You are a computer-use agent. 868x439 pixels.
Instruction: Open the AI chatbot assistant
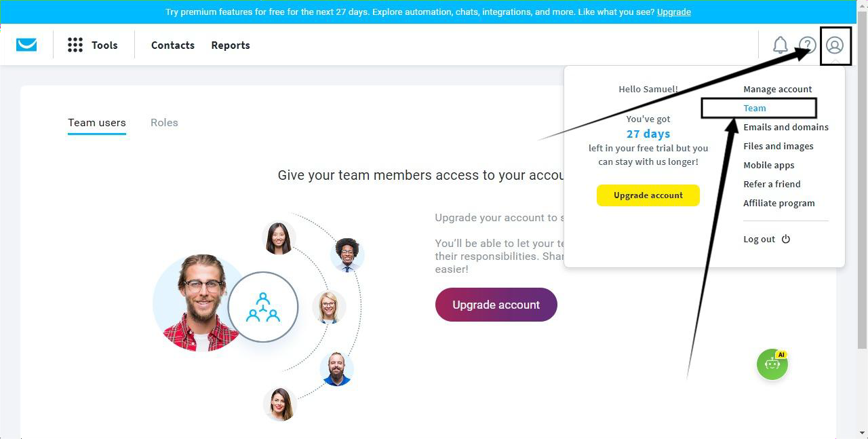pyautogui.click(x=772, y=364)
